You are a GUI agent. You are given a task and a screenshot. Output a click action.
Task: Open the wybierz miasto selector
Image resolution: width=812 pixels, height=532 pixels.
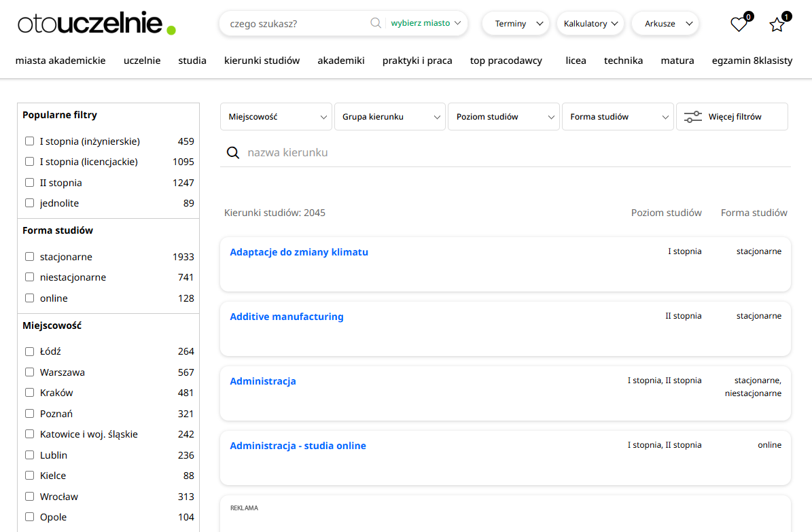[x=426, y=23]
